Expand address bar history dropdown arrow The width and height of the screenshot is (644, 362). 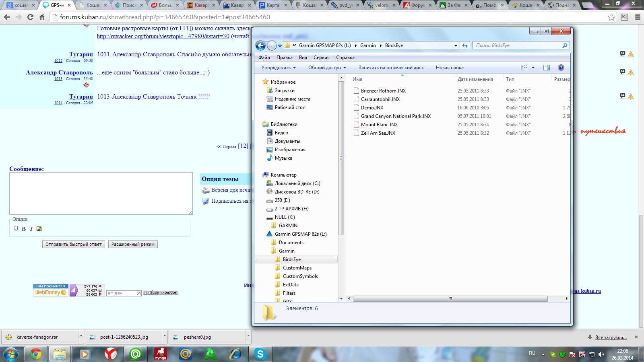coord(456,45)
